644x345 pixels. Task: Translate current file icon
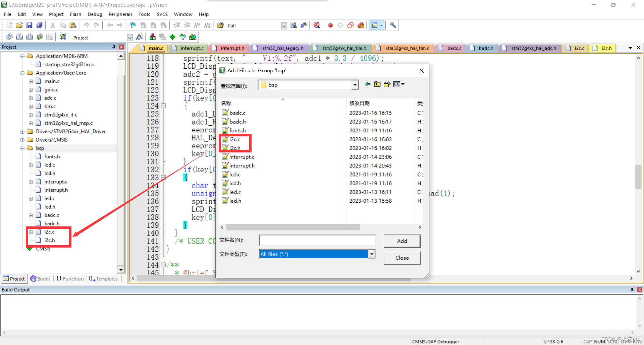(x=9, y=37)
